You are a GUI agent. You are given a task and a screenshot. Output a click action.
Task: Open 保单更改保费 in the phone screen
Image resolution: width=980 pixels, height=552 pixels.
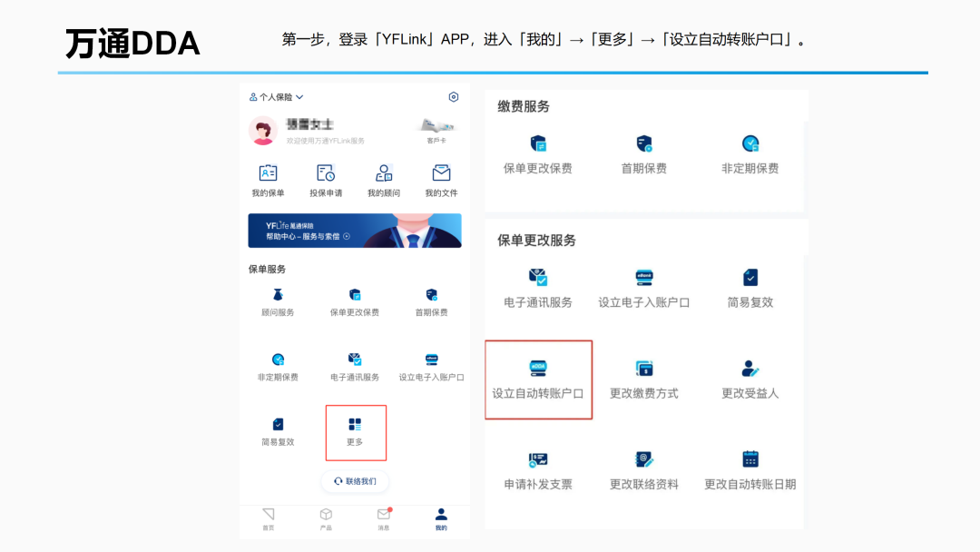(355, 302)
